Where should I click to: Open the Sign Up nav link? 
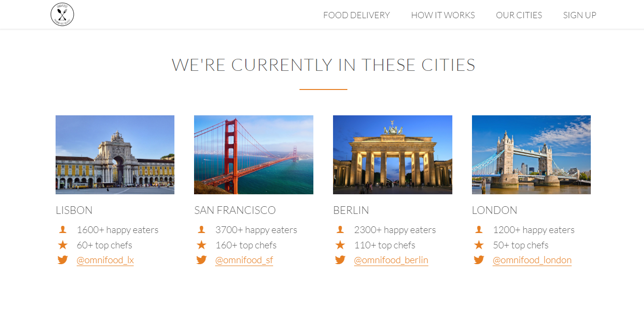(x=579, y=15)
